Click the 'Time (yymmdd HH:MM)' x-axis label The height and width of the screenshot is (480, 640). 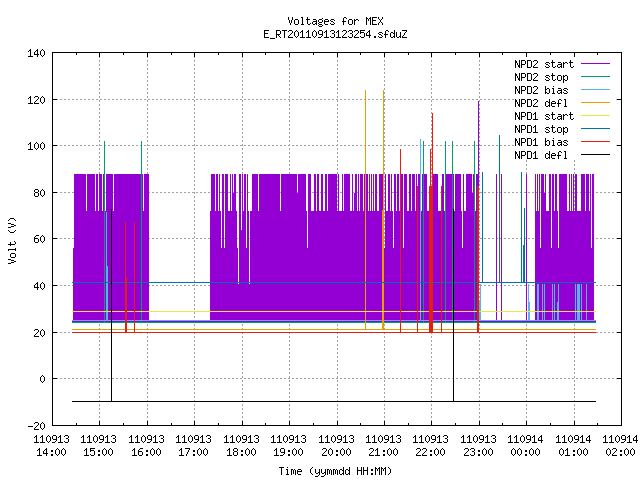point(335,471)
